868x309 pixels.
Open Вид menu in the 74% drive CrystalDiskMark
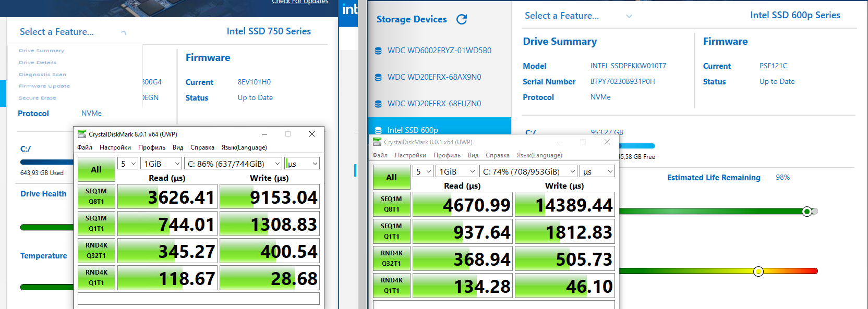pos(473,155)
